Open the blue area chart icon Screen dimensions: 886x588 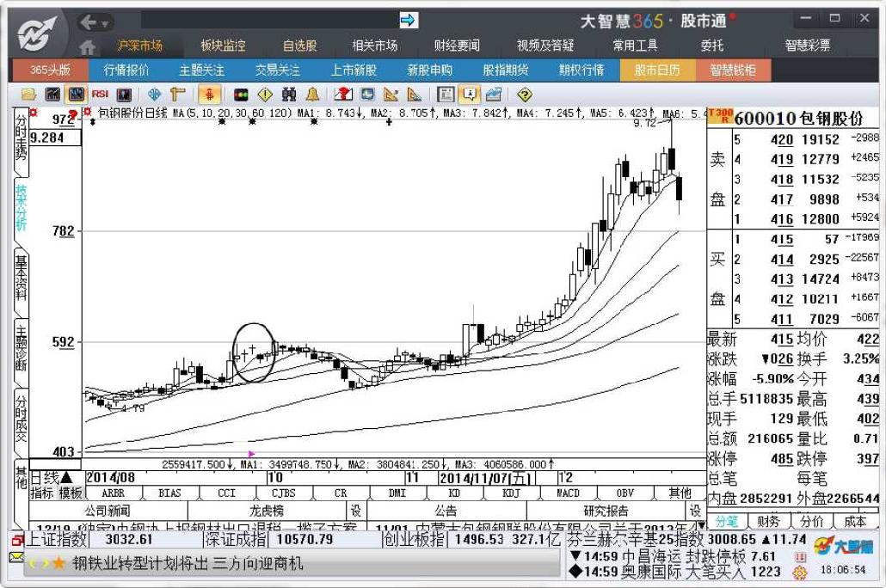(493, 95)
